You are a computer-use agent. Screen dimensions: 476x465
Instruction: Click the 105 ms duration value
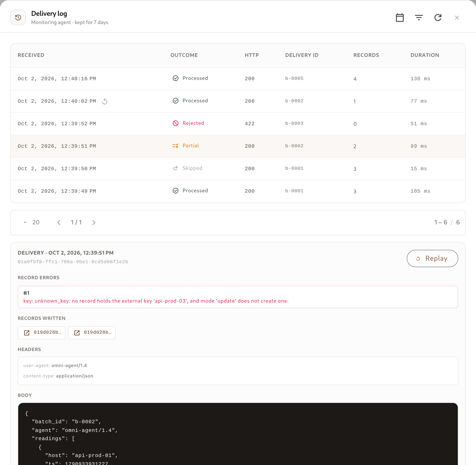click(x=420, y=191)
